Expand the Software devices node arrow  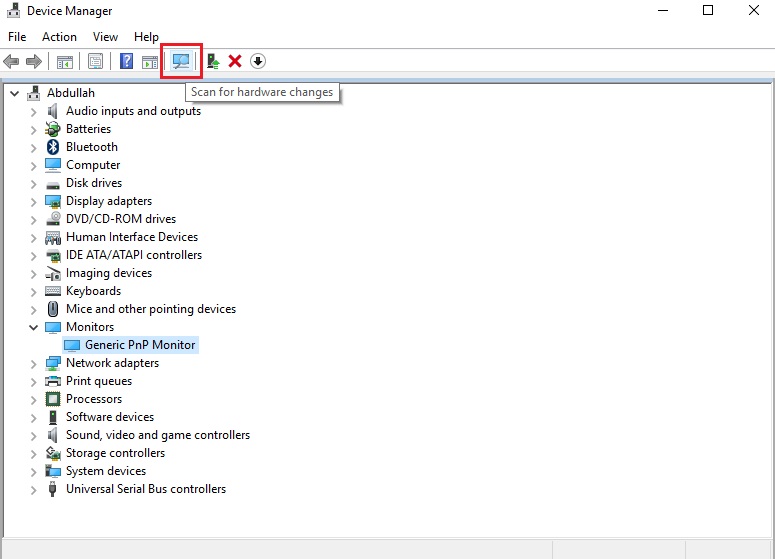[33, 418]
